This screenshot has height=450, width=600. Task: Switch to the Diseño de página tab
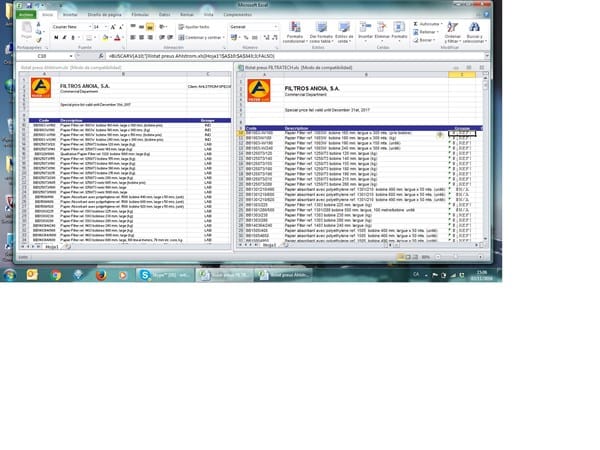point(104,15)
